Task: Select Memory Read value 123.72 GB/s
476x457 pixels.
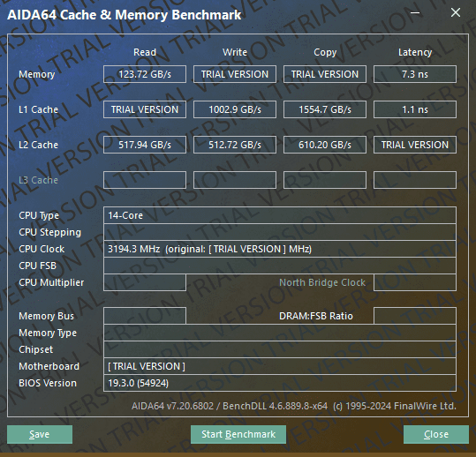Action: click(x=145, y=74)
